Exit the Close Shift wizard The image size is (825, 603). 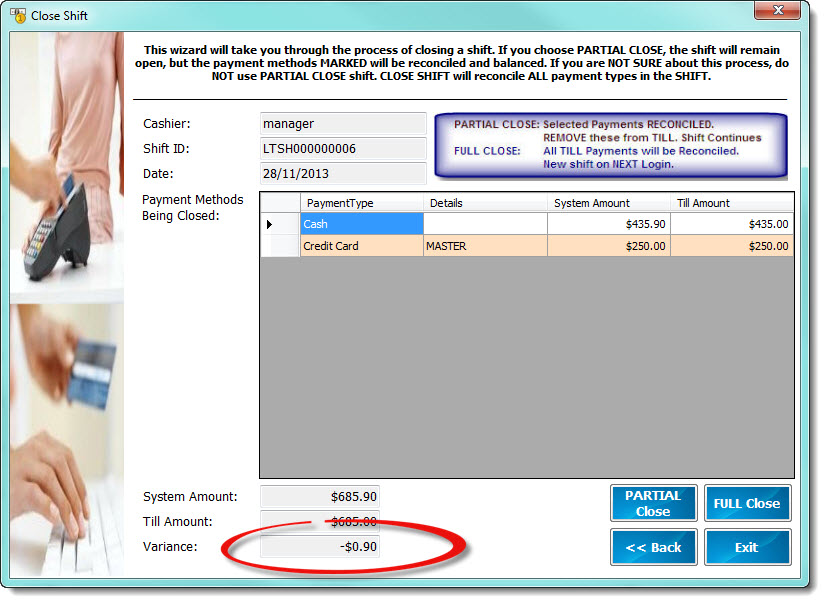tap(747, 547)
